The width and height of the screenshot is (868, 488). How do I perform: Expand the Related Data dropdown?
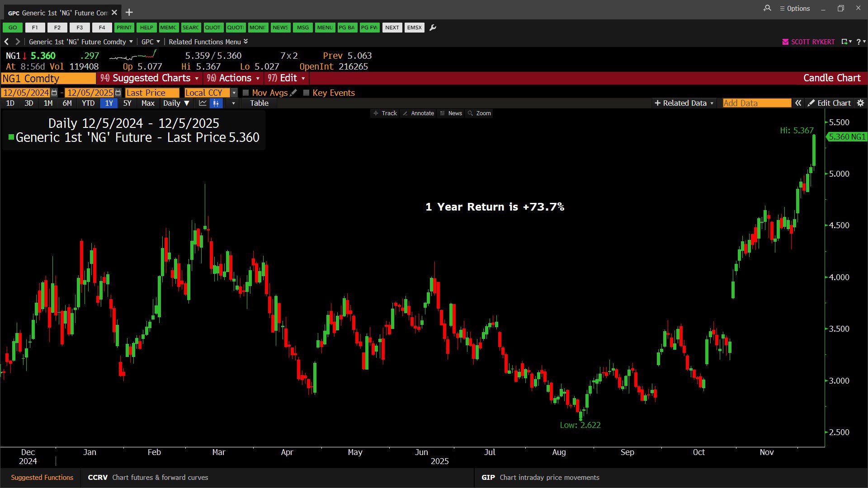[x=684, y=103]
